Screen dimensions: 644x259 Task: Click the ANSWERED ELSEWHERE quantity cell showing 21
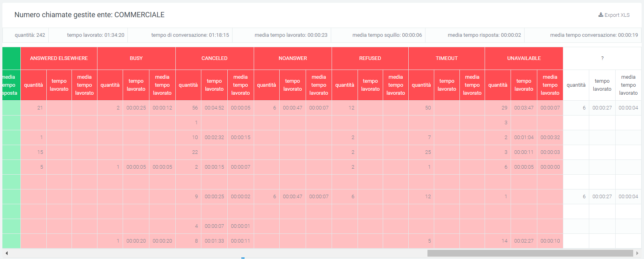click(34, 108)
